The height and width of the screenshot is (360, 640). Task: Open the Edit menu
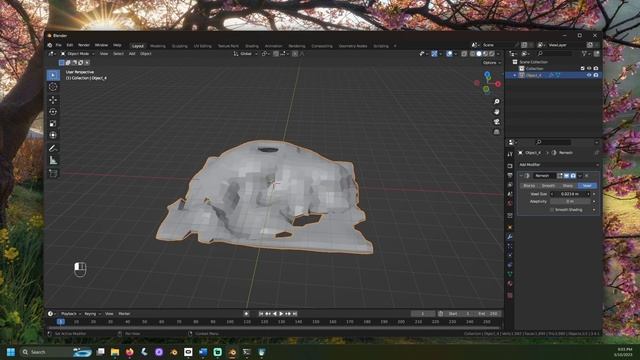(x=70, y=45)
